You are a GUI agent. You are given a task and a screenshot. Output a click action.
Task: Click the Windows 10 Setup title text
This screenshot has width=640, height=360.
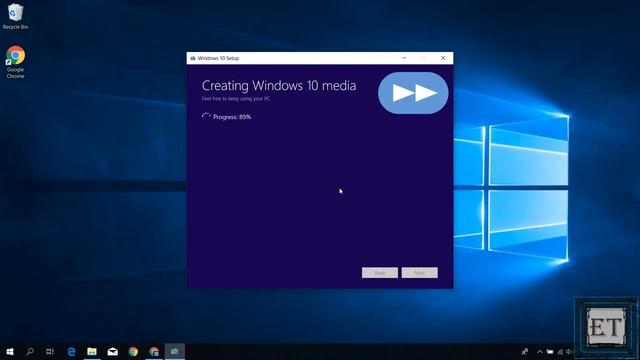[218, 58]
